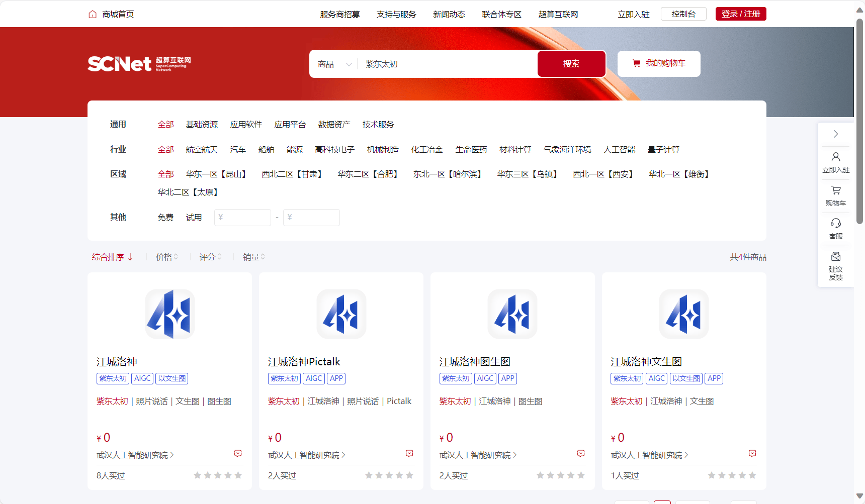The height and width of the screenshot is (504, 865).
Task: Click the 数据资产 category filter
Action: pyautogui.click(x=334, y=125)
